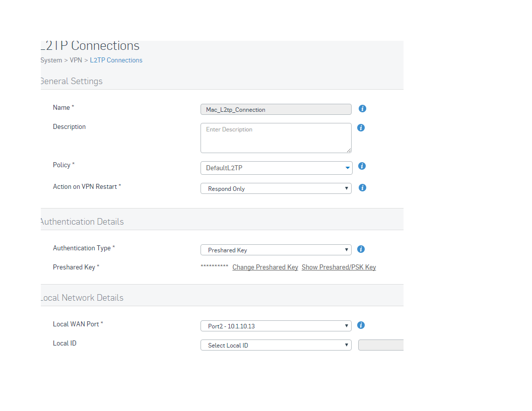Click the Local ID value field

381,345
